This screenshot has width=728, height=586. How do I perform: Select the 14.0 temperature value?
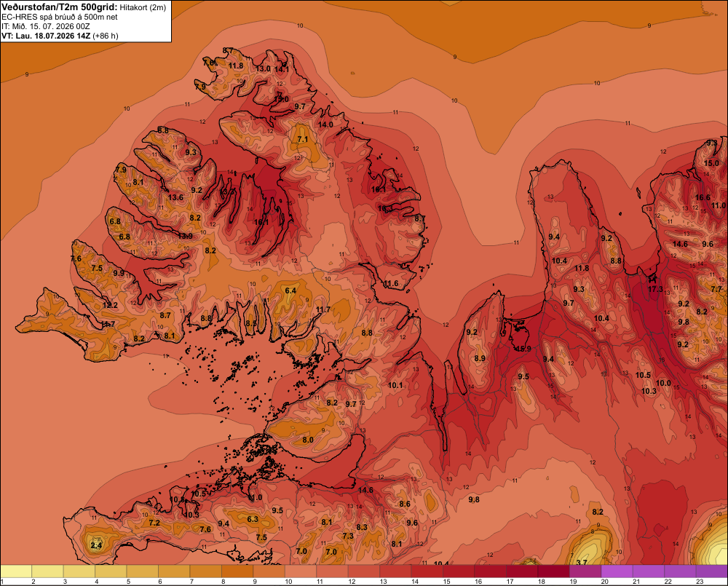point(325,124)
